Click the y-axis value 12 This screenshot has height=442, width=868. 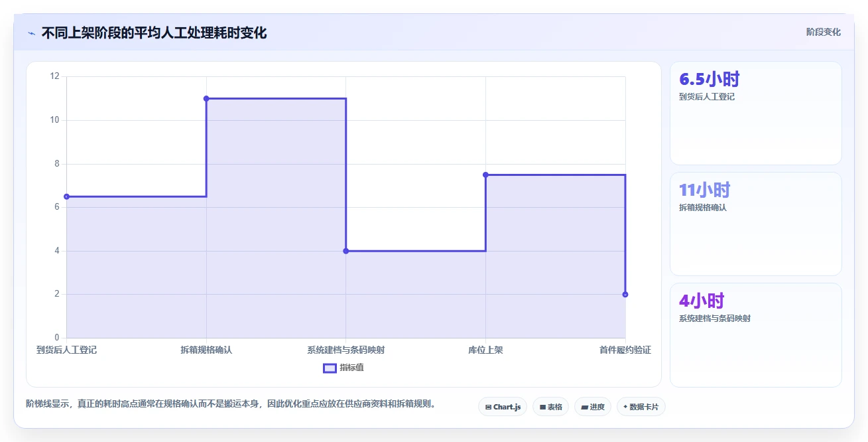click(54, 76)
